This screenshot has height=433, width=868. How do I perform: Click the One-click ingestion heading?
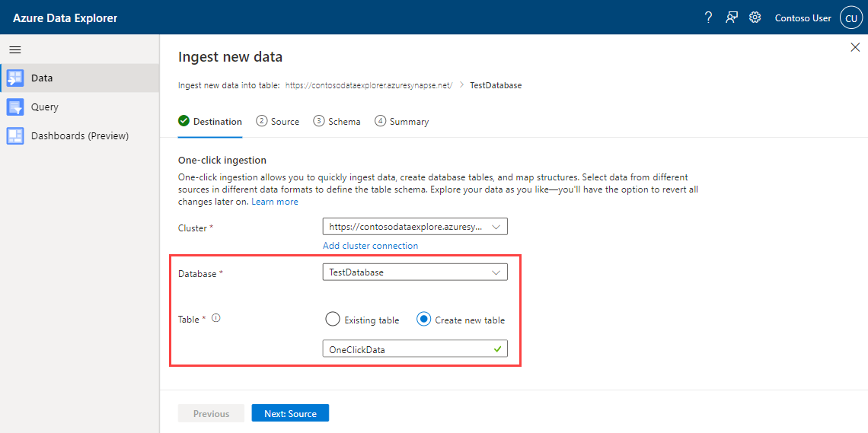click(x=222, y=161)
